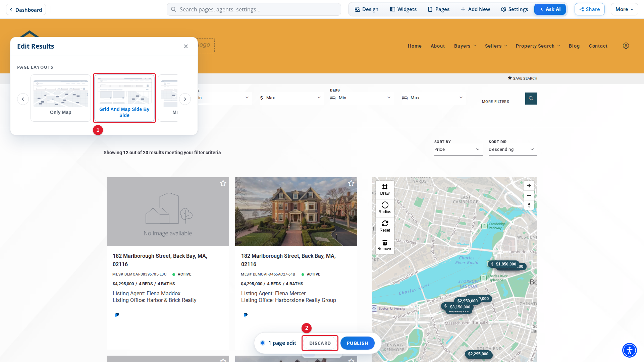Open the Widgets tab
Screen dimensions: 644x362
[x=403, y=9]
